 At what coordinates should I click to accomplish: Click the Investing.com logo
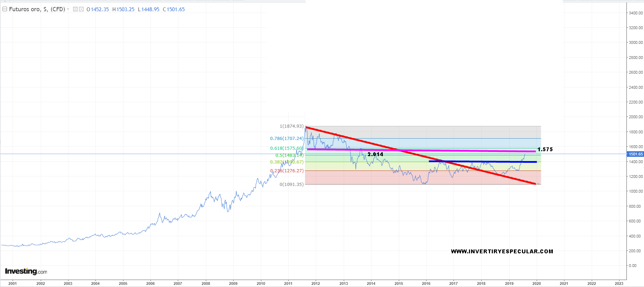26,271
